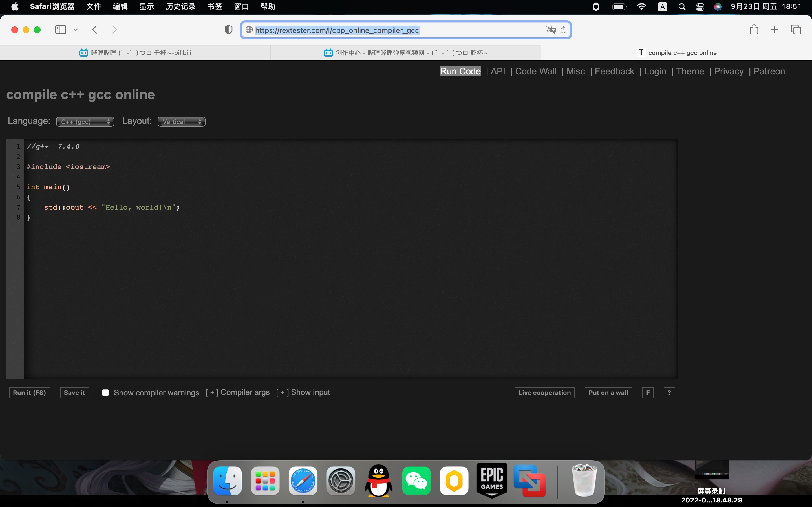Open the Language dropdown selector
Viewport: 812px width, 507px height.
[85, 121]
